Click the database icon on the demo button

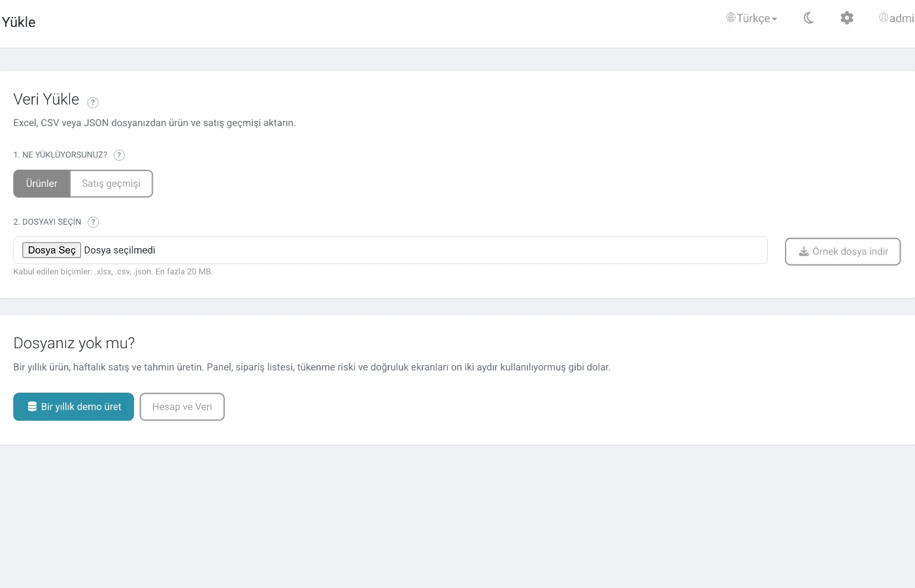(32, 406)
